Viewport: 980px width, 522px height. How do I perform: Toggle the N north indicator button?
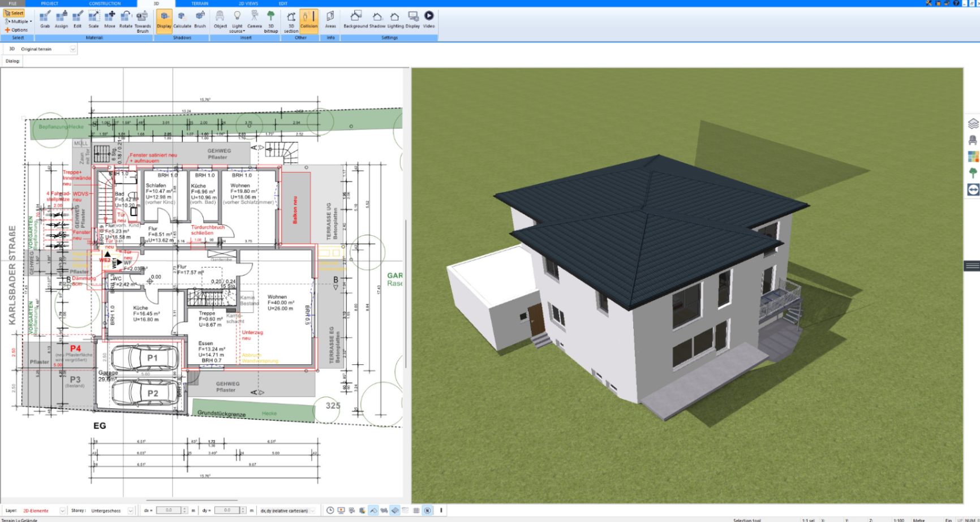point(427,510)
